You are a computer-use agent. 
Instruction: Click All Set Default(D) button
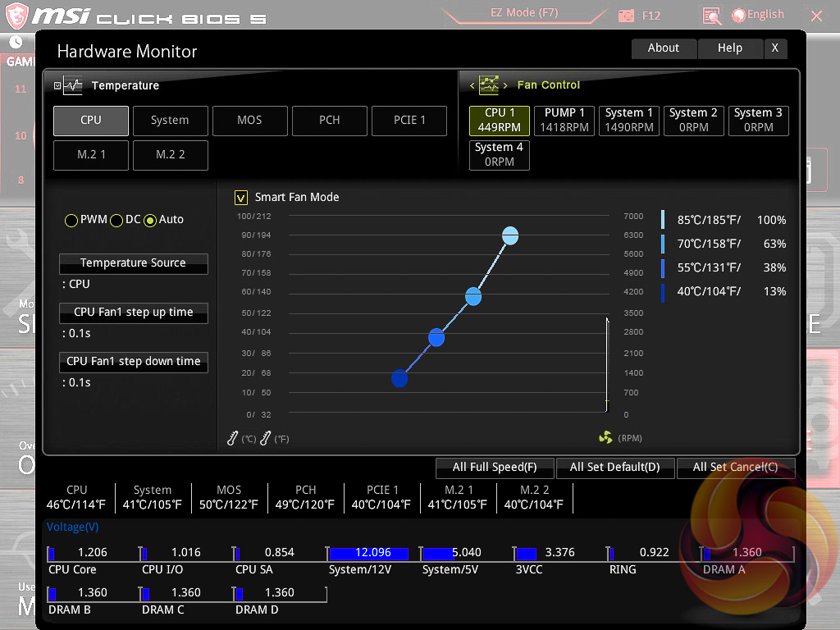click(x=615, y=468)
